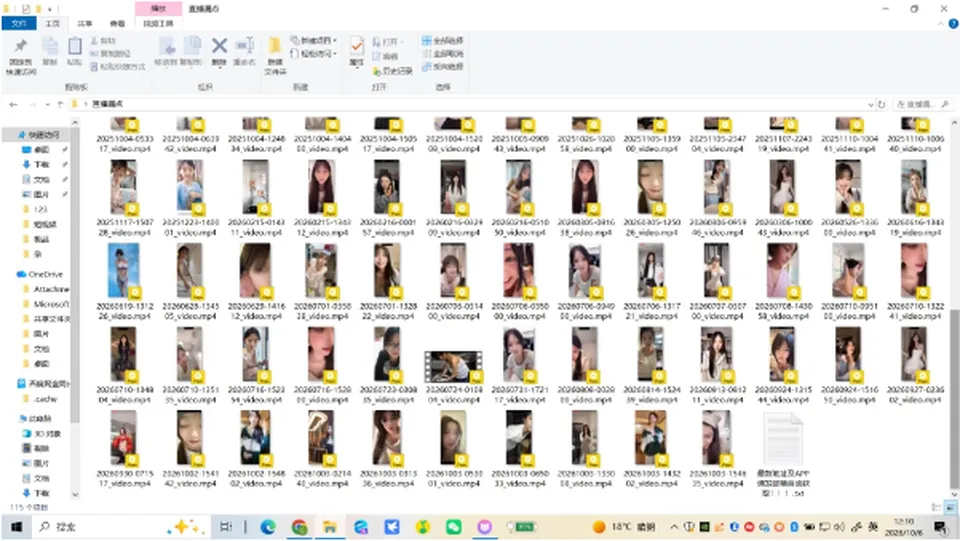
Task: Click the Rename icon in Organize group
Action: click(244, 51)
